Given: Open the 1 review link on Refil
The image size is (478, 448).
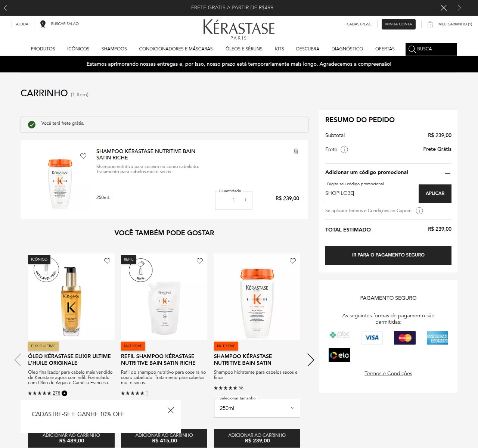Looking at the screenshot, I should click(147, 393).
